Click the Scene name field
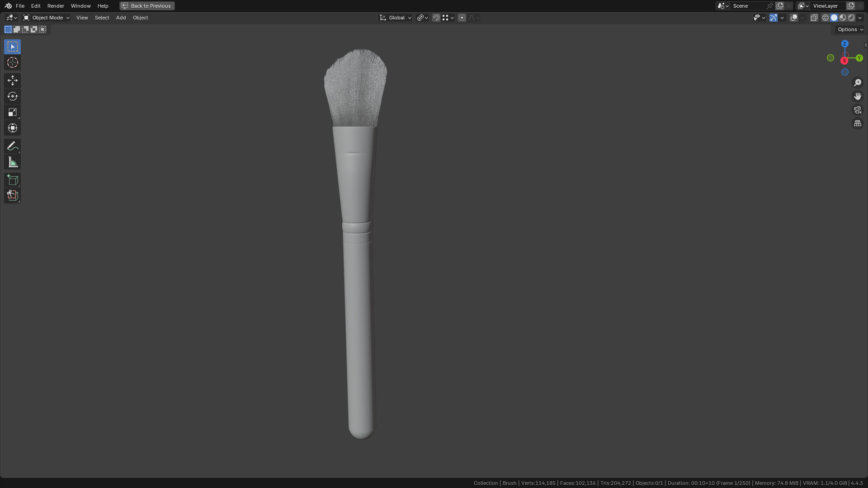This screenshot has height=488, width=868. (x=748, y=6)
